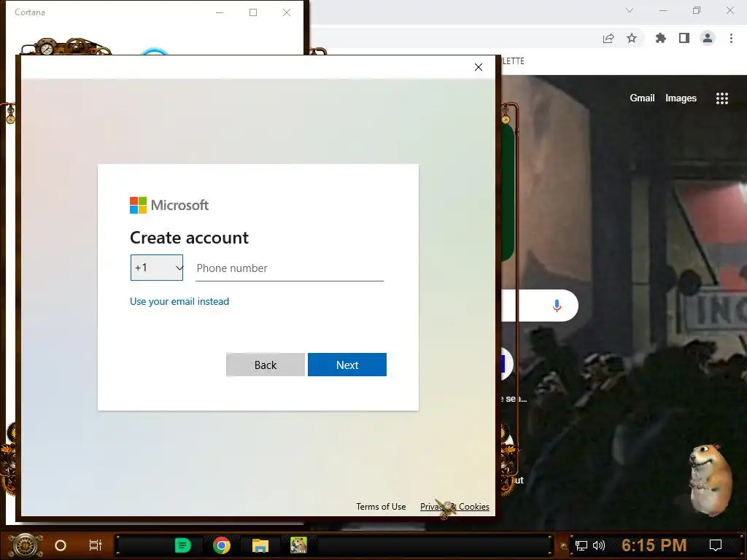Open notification center on taskbar

[716, 545]
